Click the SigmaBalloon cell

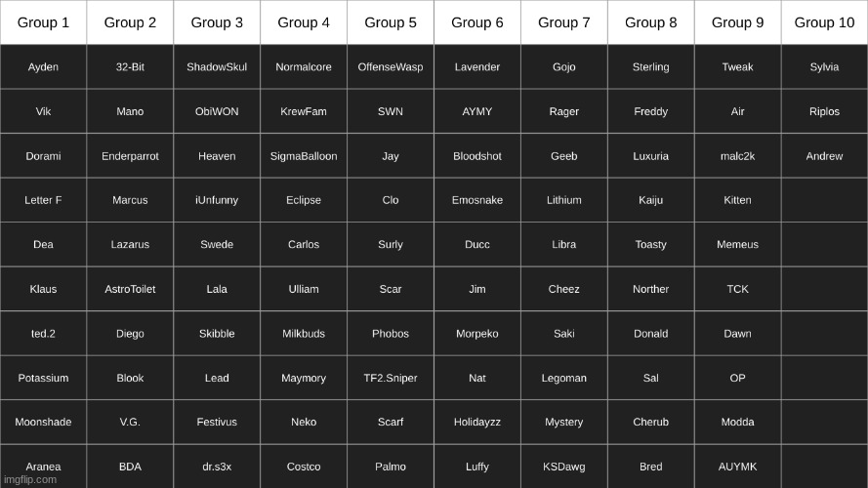coord(304,156)
